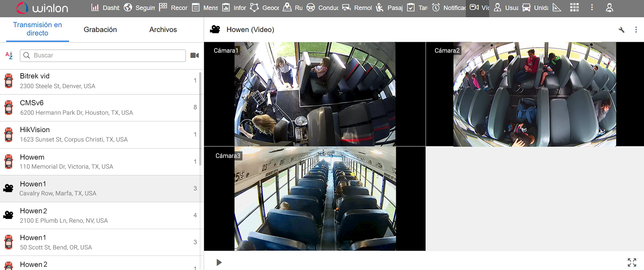This screenshot has width=644, height=270.
Task: Click the user account profile icon
Action: 609,8
